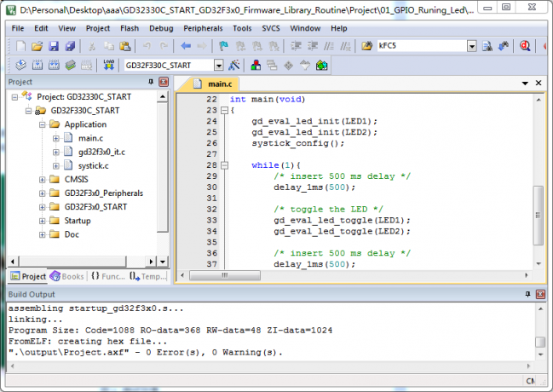553x392 pixels.
Task: Click the Download to flash icon
Action: pos(108,66)
